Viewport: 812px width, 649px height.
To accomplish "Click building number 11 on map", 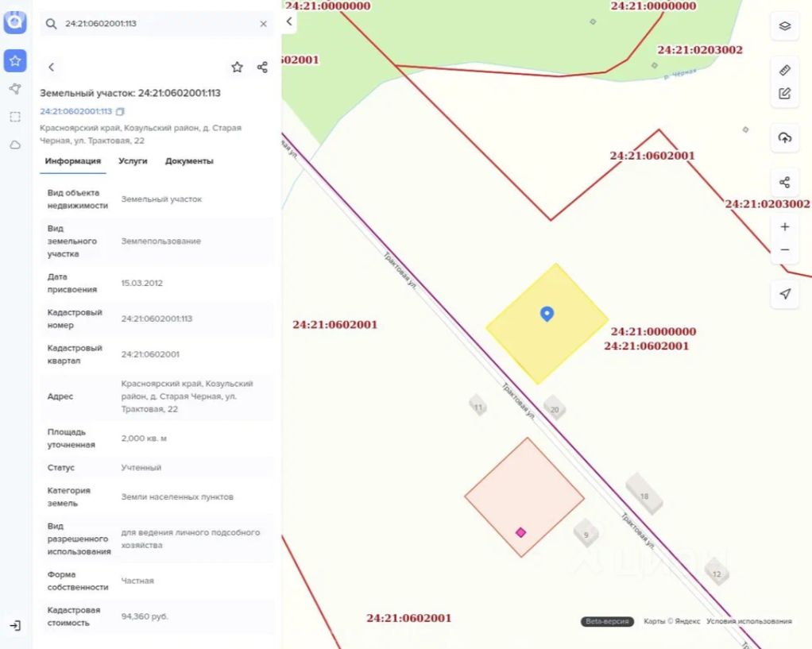I will coord(478,407).
